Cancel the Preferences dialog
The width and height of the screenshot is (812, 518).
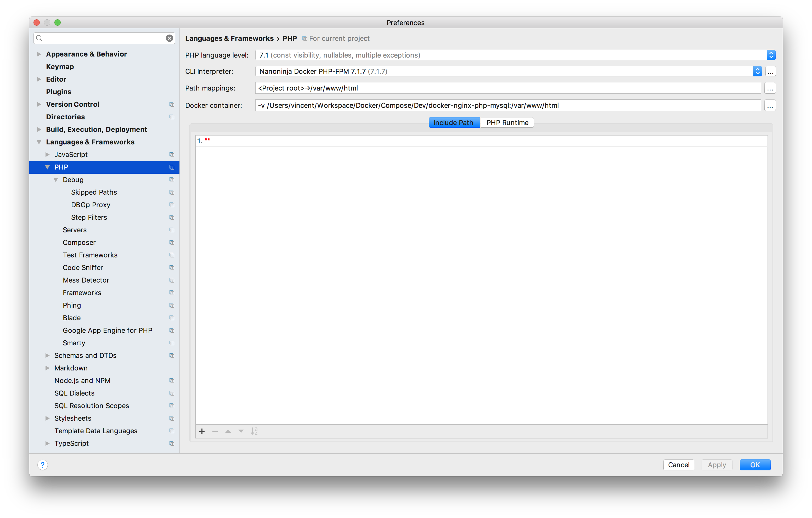point(679,465)
